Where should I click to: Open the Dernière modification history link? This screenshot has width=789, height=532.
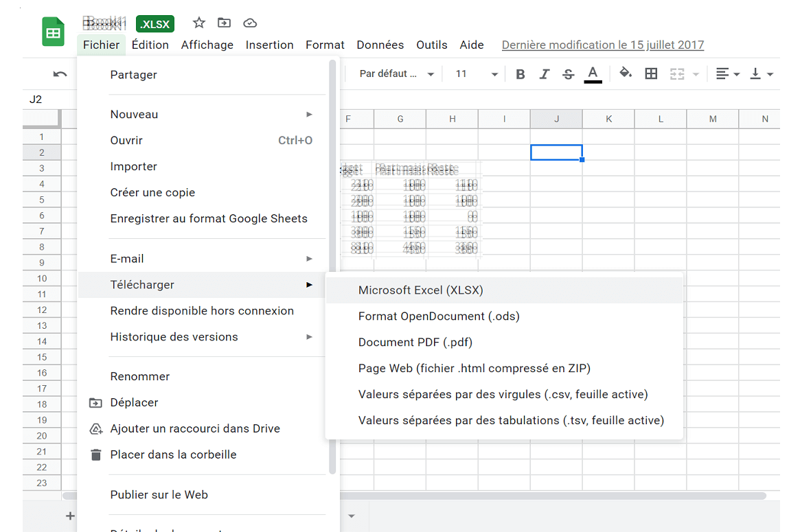pyautogui.click(x=602, y=45)
